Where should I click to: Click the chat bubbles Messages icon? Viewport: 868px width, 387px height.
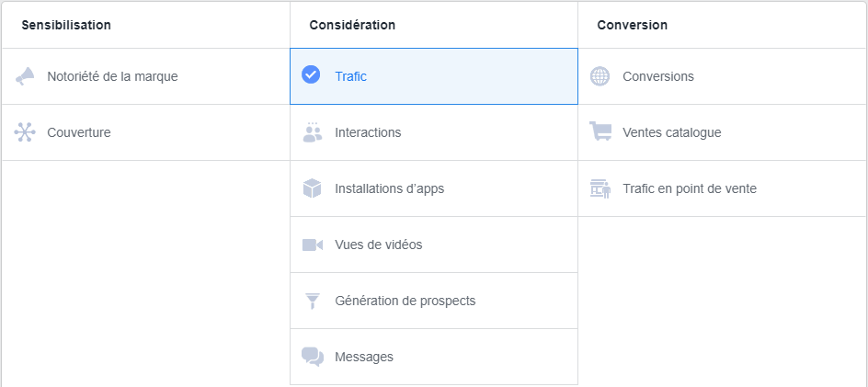click(313, 357)
